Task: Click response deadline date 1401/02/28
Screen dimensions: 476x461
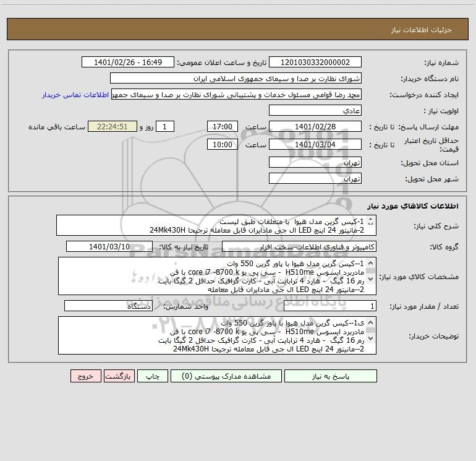Action: click(315, 126)
